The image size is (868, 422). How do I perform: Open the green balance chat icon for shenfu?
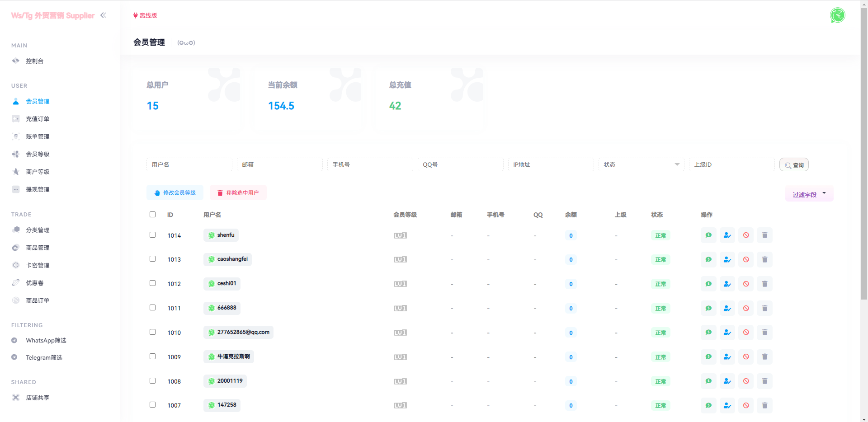[708, 235]
